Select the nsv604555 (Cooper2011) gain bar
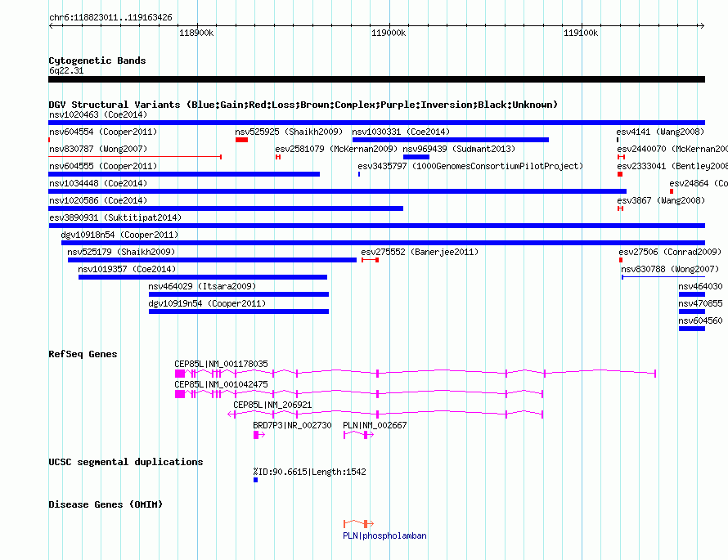Image resolution: width=728 pixels, height=560 pixels. click(184, 174)
